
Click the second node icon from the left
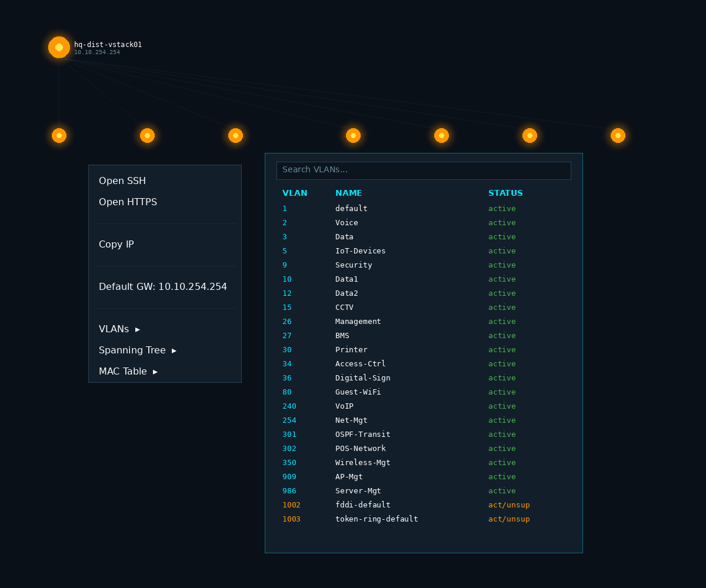coord(147,135)
